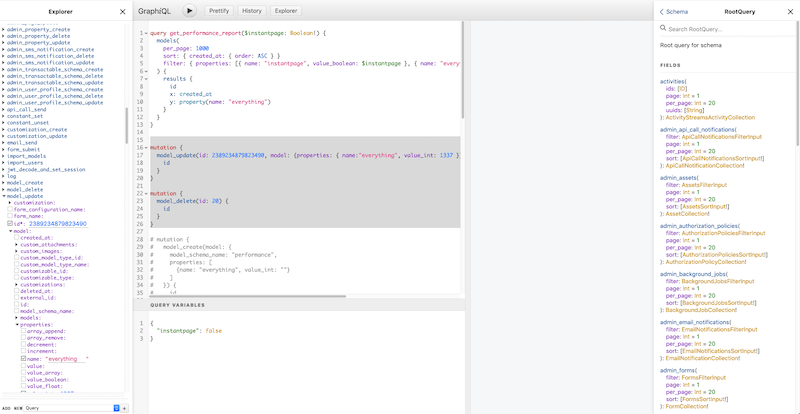800x414 pixels.
Task: Check the external_id field checkbox
Action: 17,296
